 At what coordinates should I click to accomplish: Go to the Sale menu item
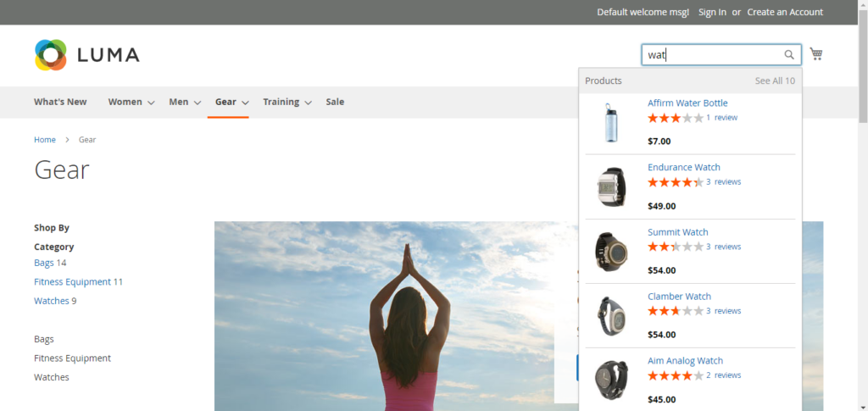[335, 102]
